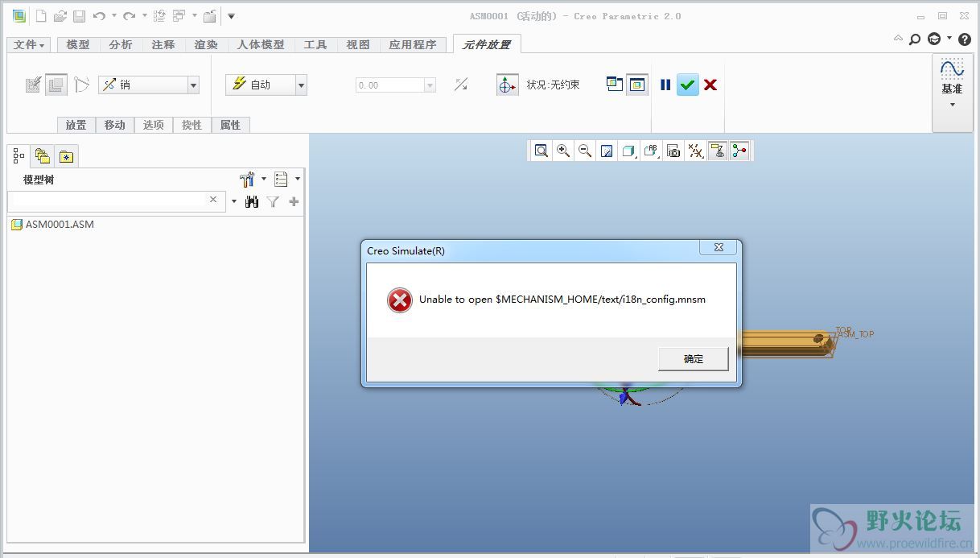980x558 pixels.
Task: Open the 选项 panel
Action: [154, 125]
